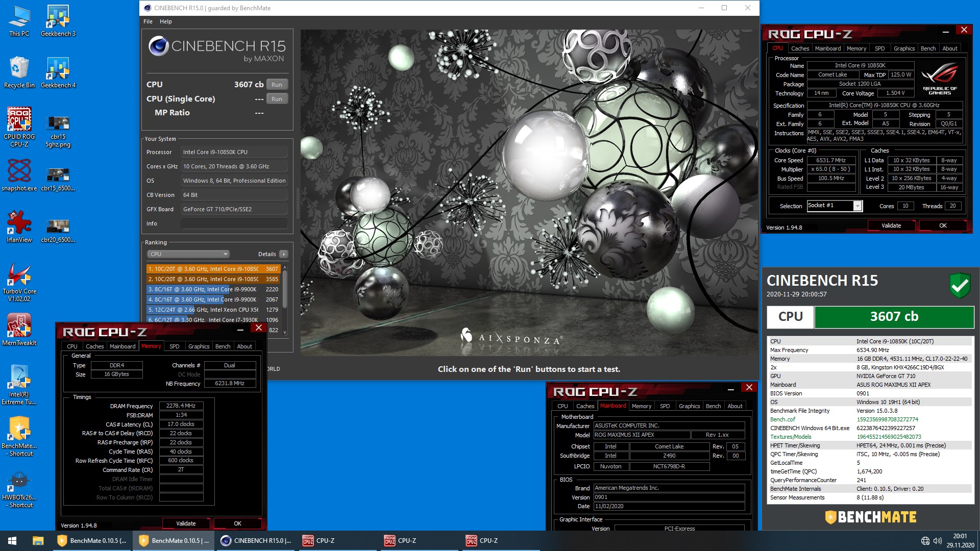980x551 pixels.
Task: Click the Info field in Your System
Action: (234, 223)
